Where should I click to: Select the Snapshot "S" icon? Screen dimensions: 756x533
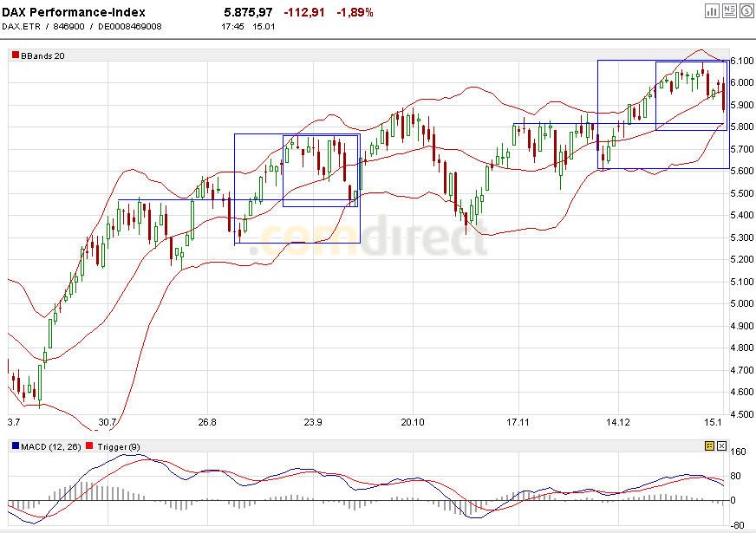(x=746, y=10)
